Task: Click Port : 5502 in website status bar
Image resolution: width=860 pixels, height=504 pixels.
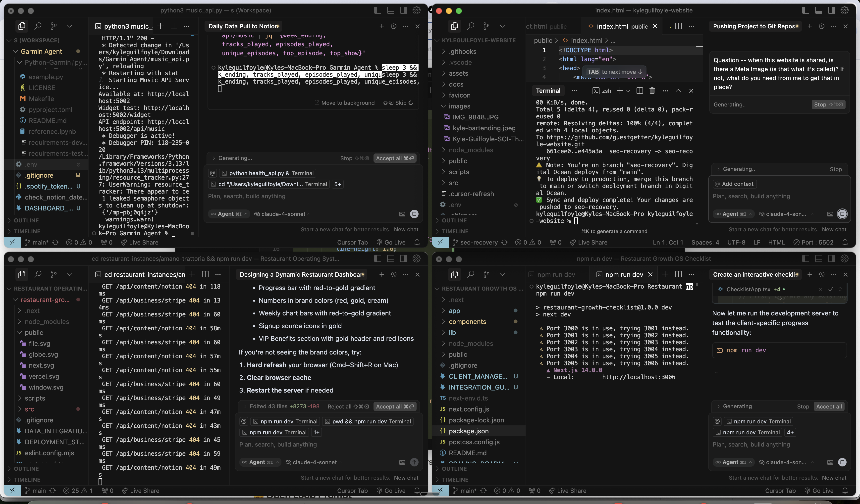Action: (x=813, y=242)
